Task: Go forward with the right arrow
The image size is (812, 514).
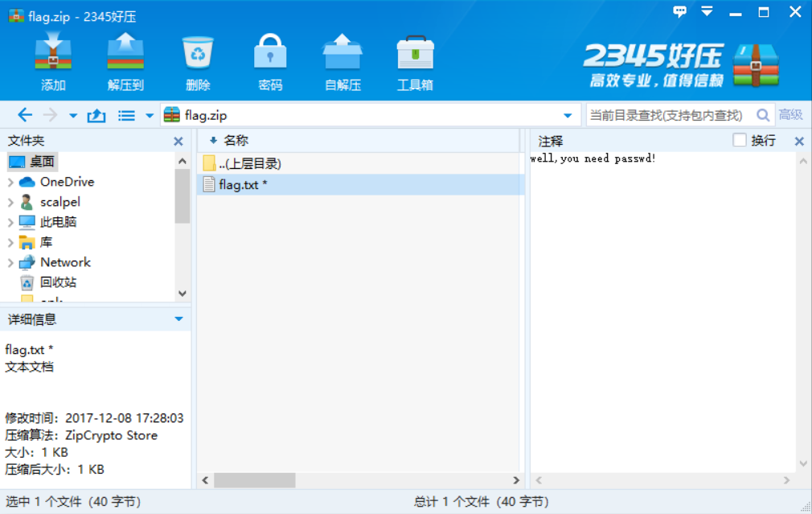Action: 50,115
